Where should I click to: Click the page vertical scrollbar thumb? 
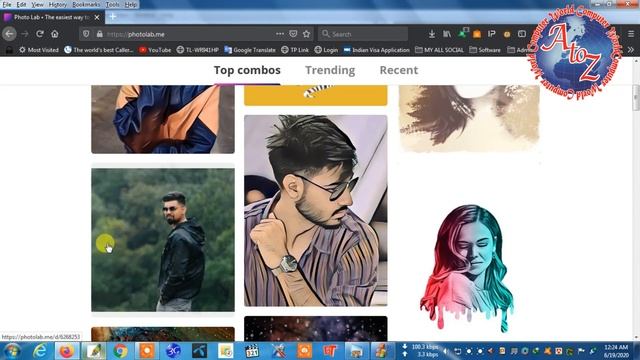pyautogui.click(x=636, y=98)
